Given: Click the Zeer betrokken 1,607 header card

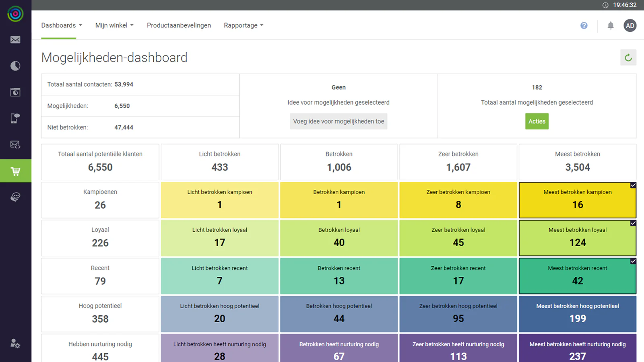Looking at the screenshot, I should tap(458, 162).
